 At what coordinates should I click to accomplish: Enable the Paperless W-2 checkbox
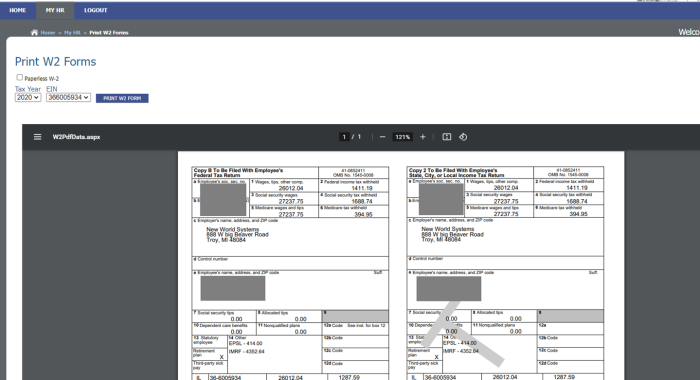click(x=20, y=77)
